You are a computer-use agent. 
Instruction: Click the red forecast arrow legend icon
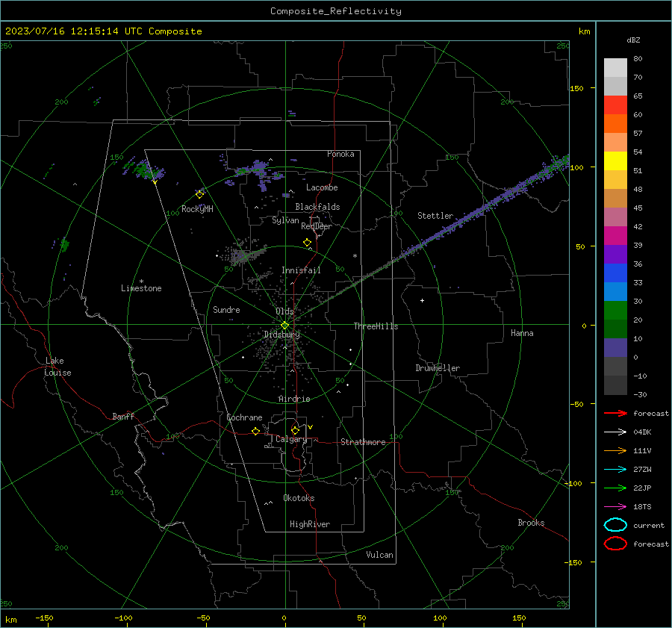[x=615, y=413]
